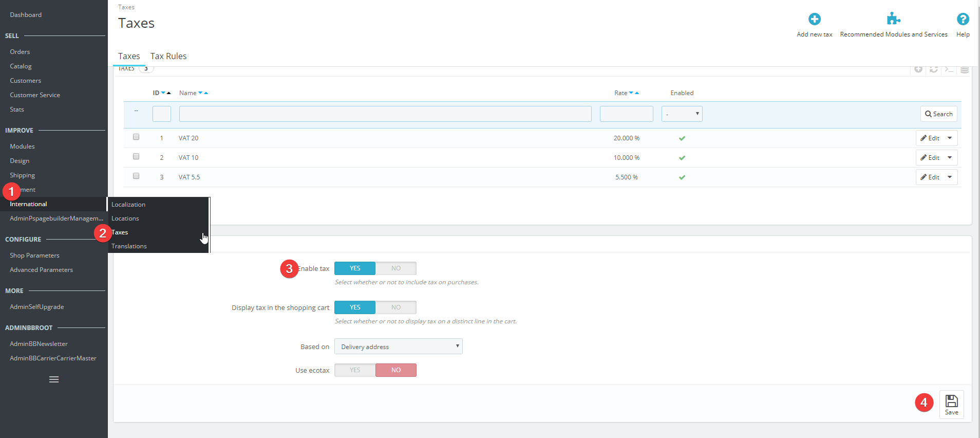Open the Edit dropdown arrow for VAT 10
Screen dimensions: 980x438
[x=950, y=158]
